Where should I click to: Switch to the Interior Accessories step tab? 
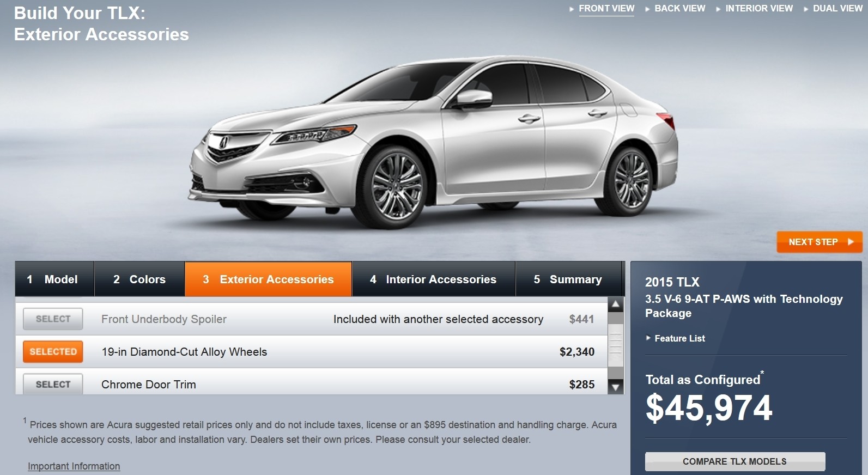433,279
